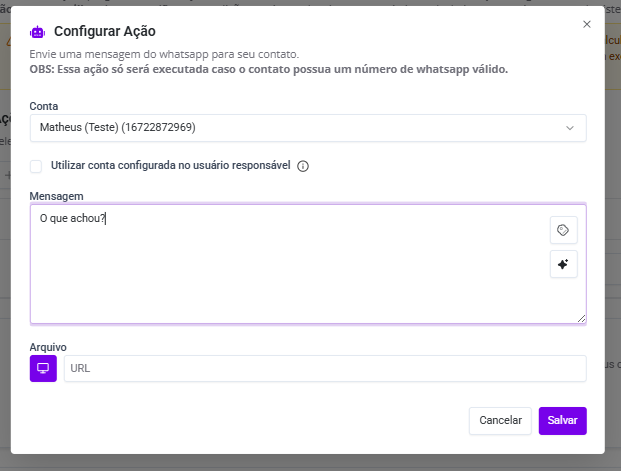This screenshot has height=471, width=621.
Task: Focus the URL input field under Arquivo
Action: (x=325, y=368)
